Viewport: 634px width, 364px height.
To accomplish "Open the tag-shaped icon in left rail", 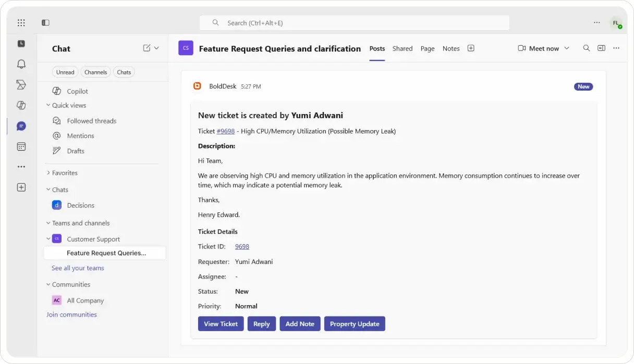I will click(21, 84).
